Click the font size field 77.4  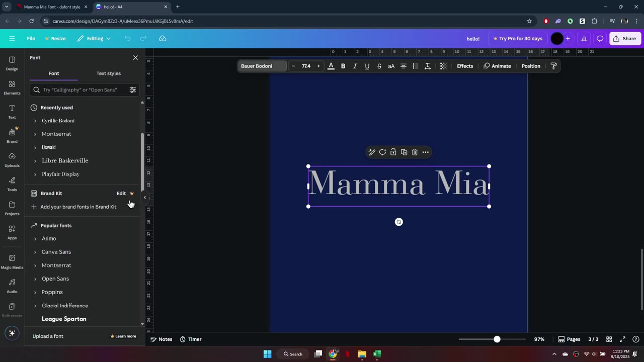(306, 66)
